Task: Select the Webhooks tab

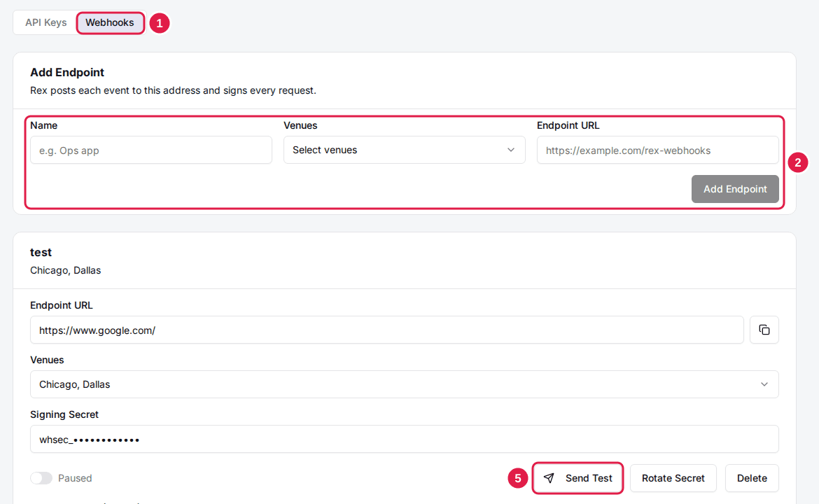Action: 110,22
